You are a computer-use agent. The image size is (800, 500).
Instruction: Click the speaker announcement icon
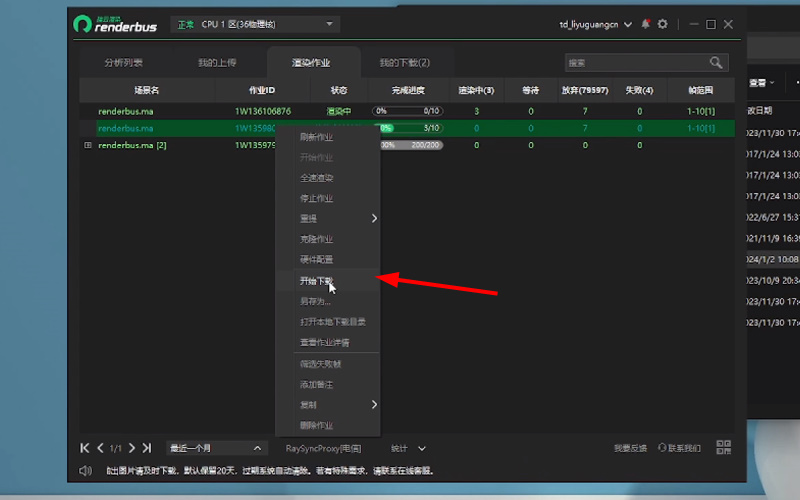click(x=85, y=471)
